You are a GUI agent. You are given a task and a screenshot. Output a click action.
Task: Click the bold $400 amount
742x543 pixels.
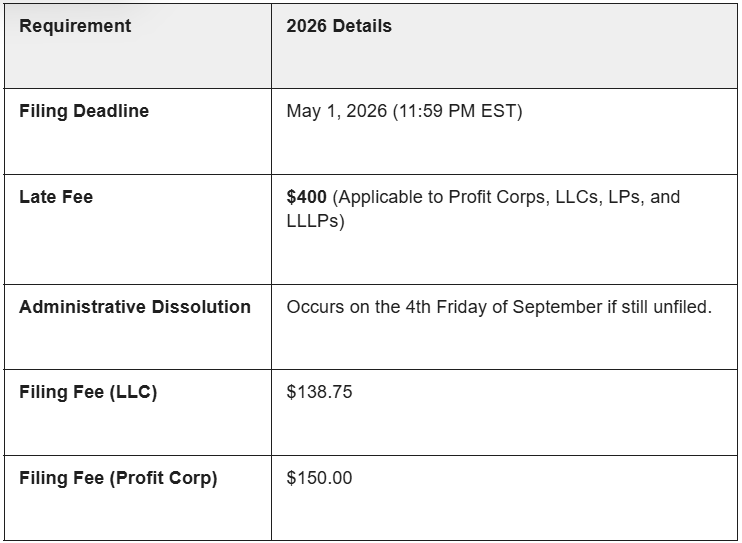pyautogui.click(x=306, y=198)
